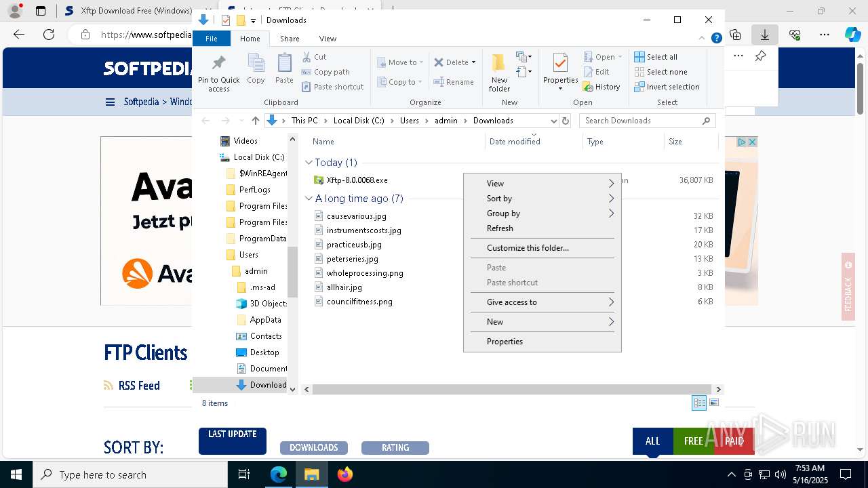Image resolution: width=868 pixels, height=488 pixels.
Task: Open Firefox from the taskbar
Action: click(344, 474)
